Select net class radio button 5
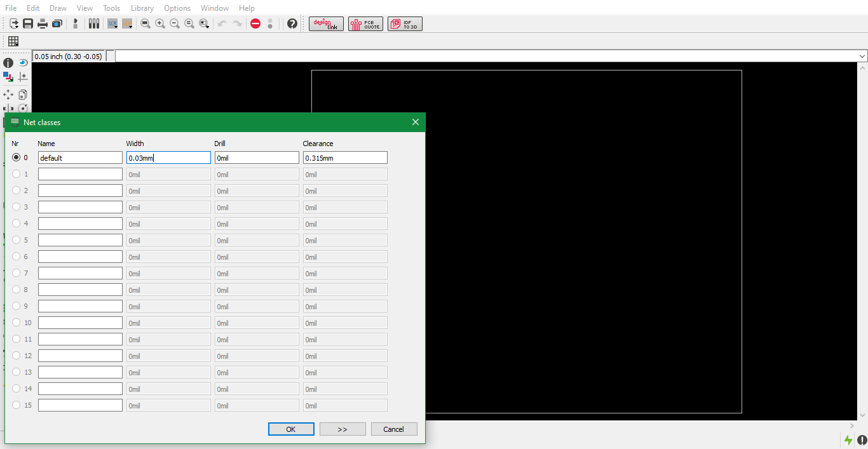Image resolution: width=868 pixels, height=449 pixels. point(17,240)
